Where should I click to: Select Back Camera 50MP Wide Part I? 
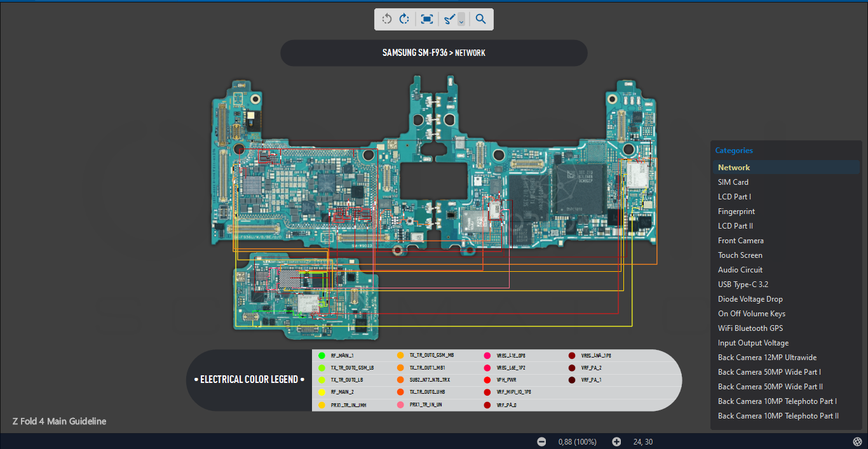coord(786,372)
